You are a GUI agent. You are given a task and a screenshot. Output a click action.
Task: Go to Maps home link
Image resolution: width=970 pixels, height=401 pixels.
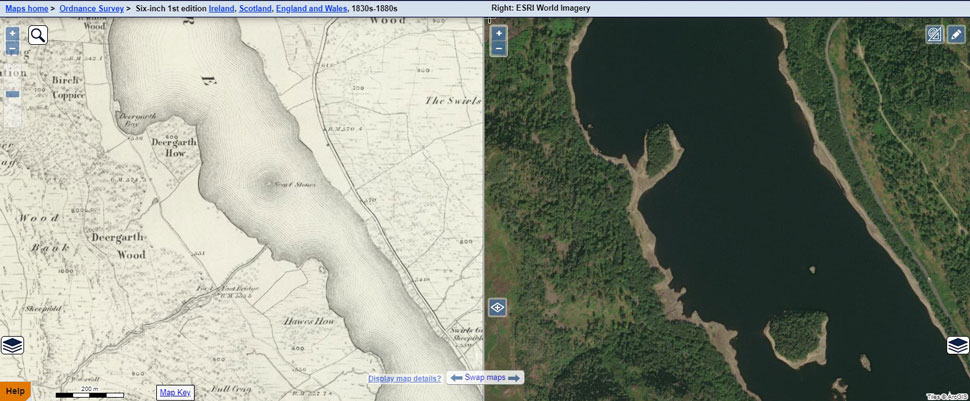click(27, 8)
